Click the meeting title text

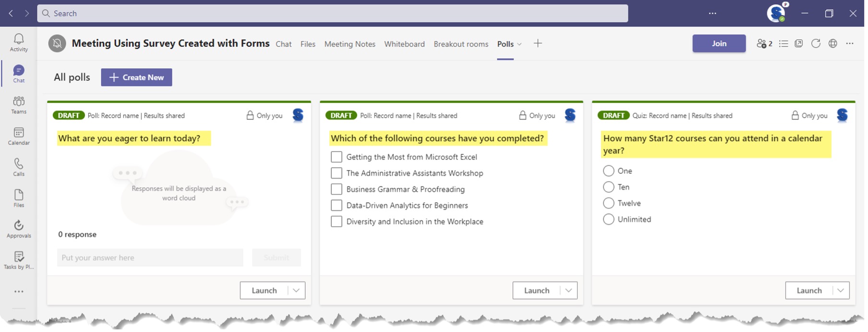170,43
